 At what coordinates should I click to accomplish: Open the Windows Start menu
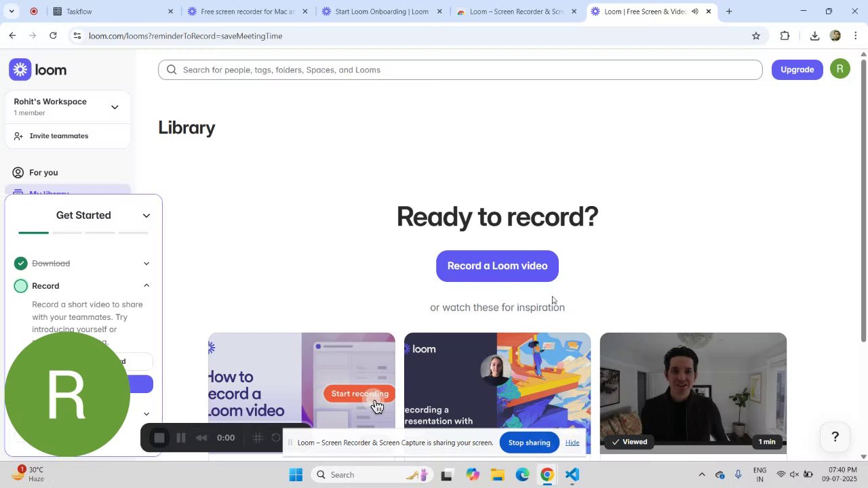(x=296, y=475)
